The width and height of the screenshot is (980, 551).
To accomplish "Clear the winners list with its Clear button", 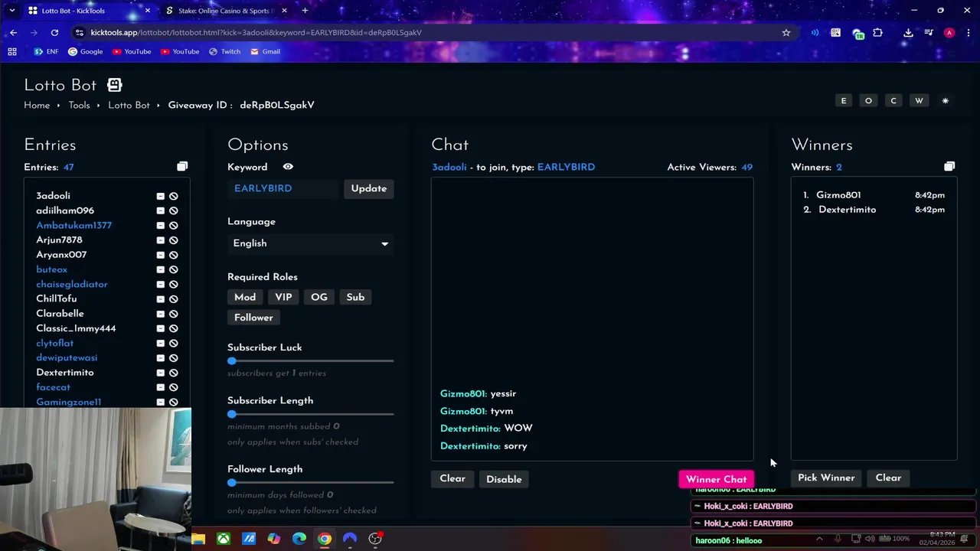I will 888,478.
